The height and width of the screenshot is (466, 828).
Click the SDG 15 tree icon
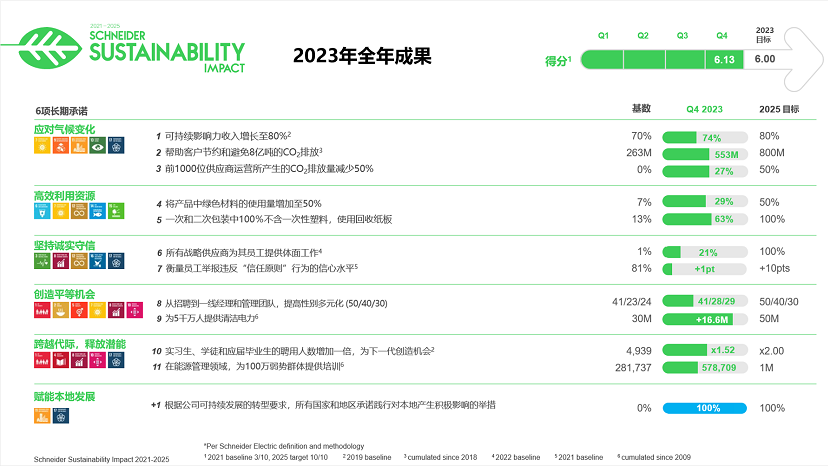[x=116, y=211]
